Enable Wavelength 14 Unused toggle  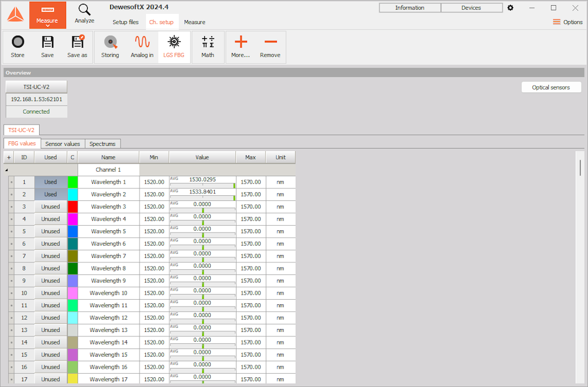click(51, 342)
